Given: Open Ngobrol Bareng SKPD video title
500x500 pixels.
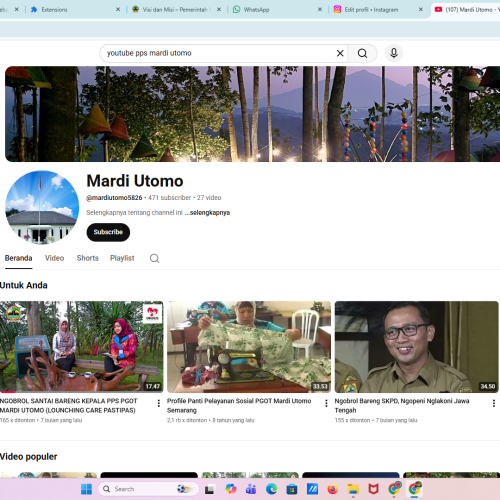Looking at the screenshot, I should (402, 406).
